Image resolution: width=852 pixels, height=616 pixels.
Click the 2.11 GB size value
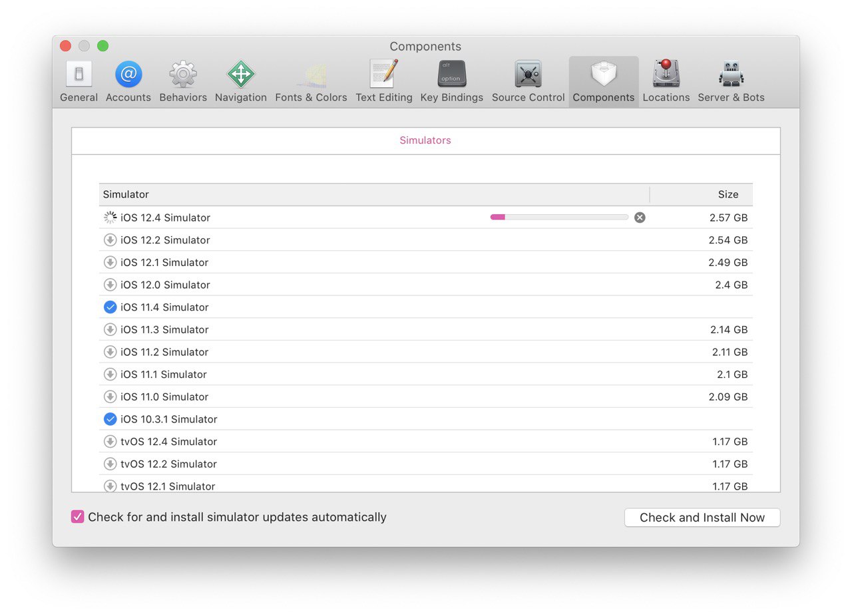(x=730, y=352)
